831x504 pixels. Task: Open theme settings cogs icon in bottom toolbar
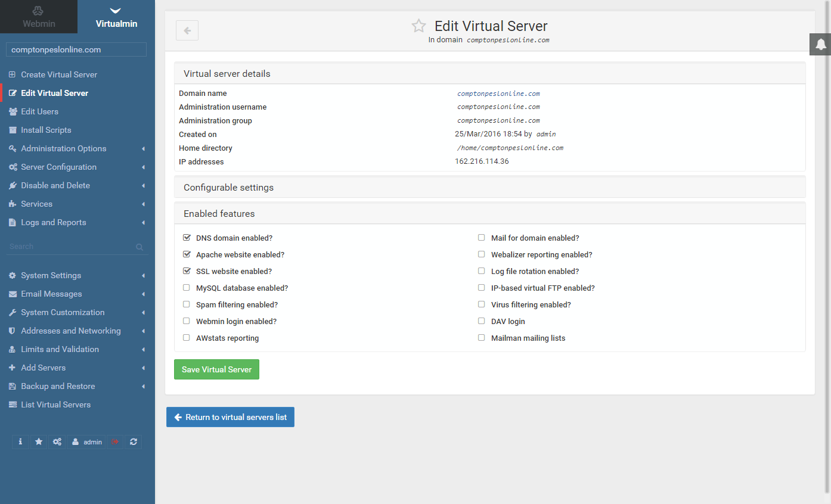(57, 441)
